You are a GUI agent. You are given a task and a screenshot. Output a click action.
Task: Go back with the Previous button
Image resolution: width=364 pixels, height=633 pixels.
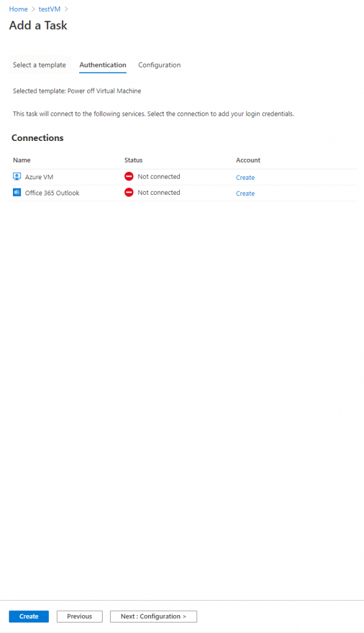pyautogui.click(x=80, y=616)
